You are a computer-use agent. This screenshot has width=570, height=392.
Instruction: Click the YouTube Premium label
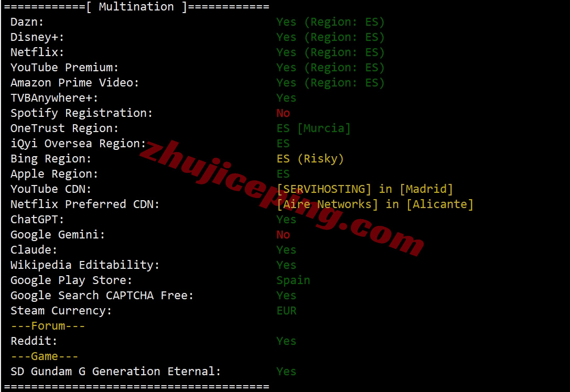(x=64, y=68)
